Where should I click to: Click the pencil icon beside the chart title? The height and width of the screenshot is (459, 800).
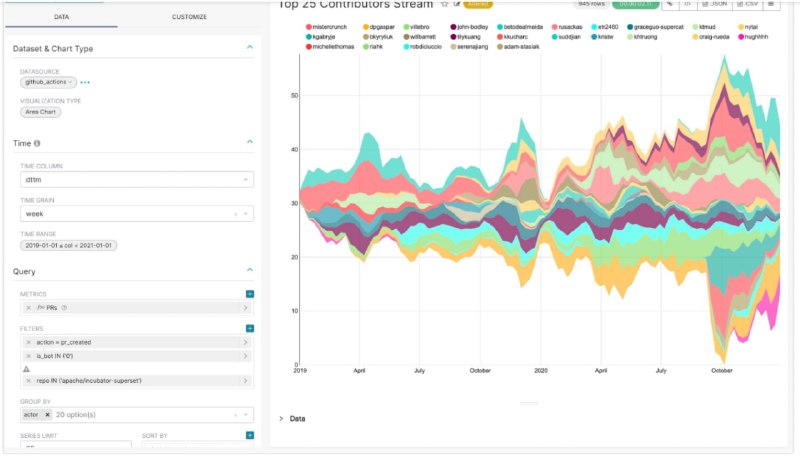(457, 4)
